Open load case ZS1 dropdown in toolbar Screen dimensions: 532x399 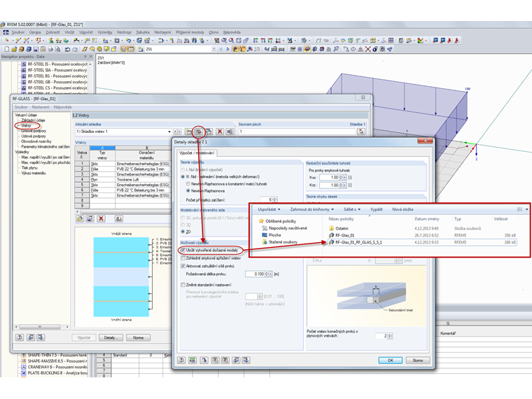(213, 49)
